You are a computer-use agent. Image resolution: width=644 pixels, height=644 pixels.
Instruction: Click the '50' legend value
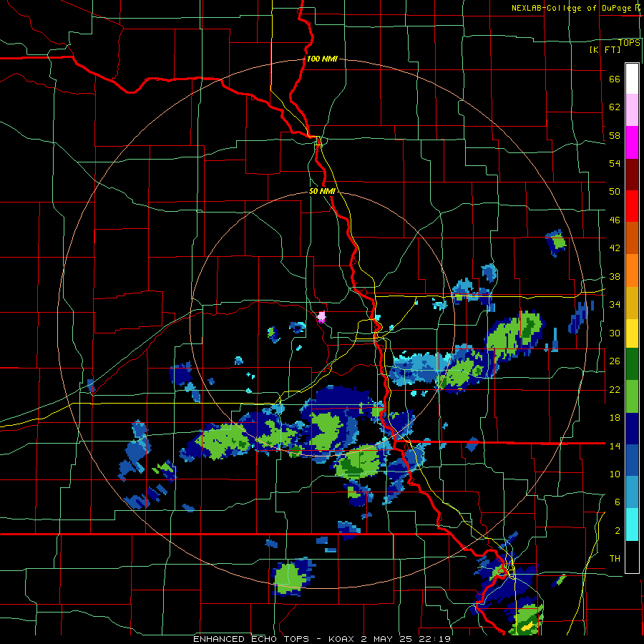(x=615, y=192)
